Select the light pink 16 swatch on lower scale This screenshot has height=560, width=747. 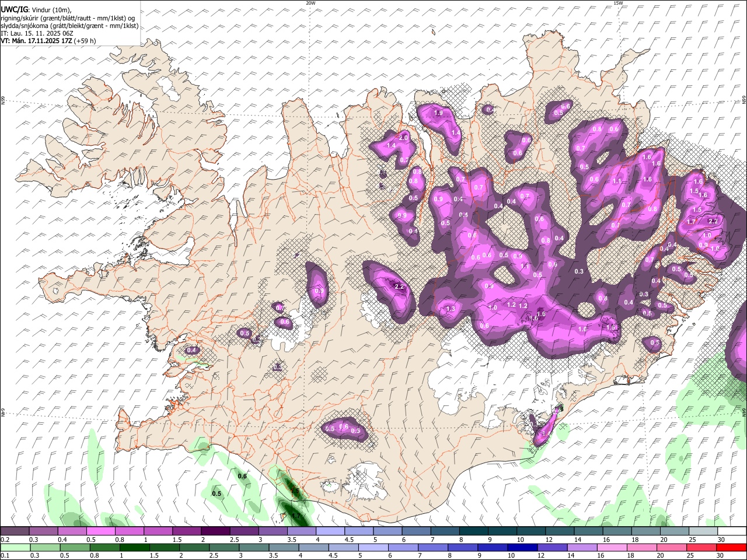[x=612, y=547]
